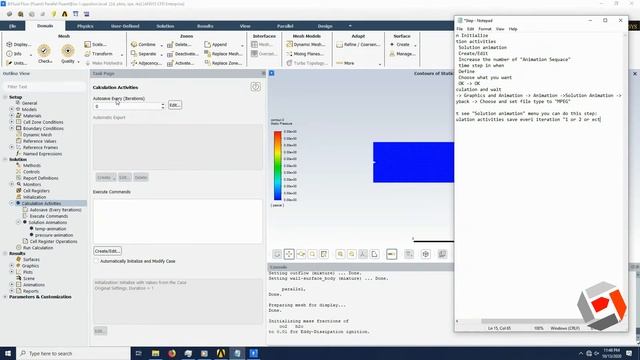Click Manage surfaces
The height and width of the screenshot is (360, 640).
(402, 53)
